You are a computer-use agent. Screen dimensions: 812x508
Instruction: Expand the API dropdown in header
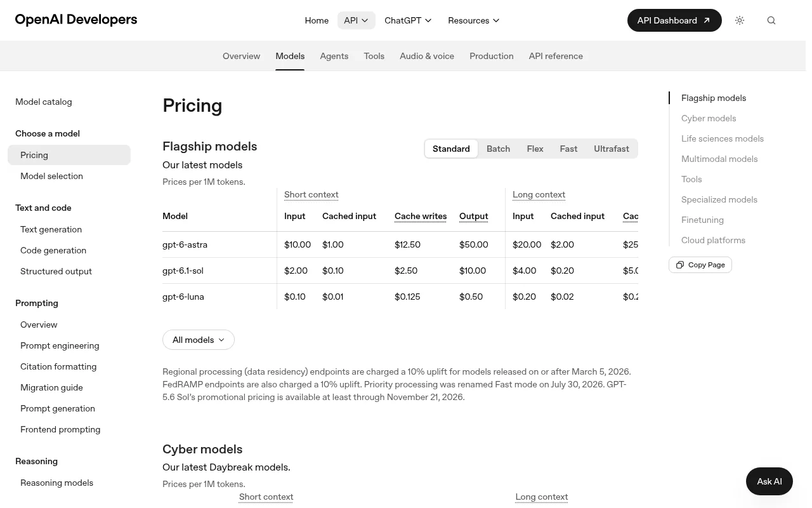click(356, 20)
